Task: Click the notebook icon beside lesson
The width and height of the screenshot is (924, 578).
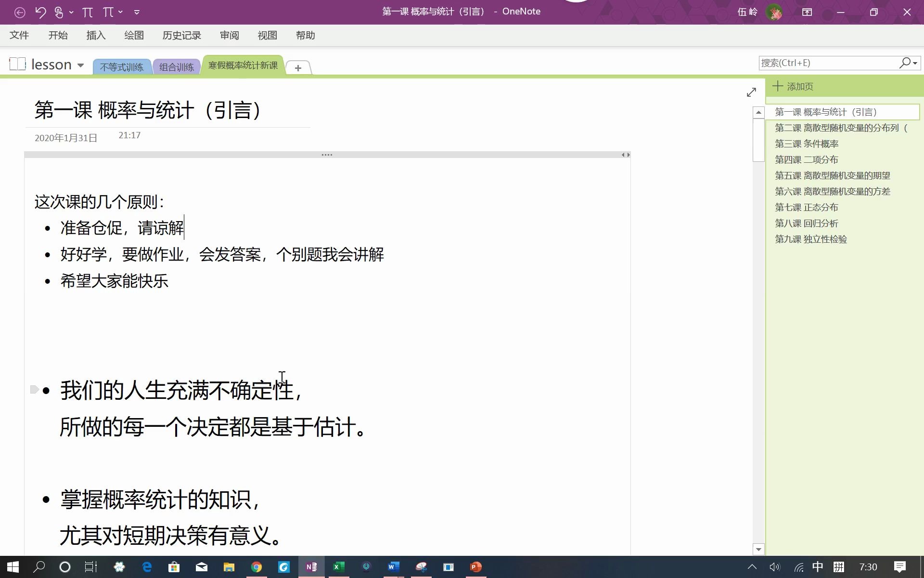Action: tap(17, 64)
